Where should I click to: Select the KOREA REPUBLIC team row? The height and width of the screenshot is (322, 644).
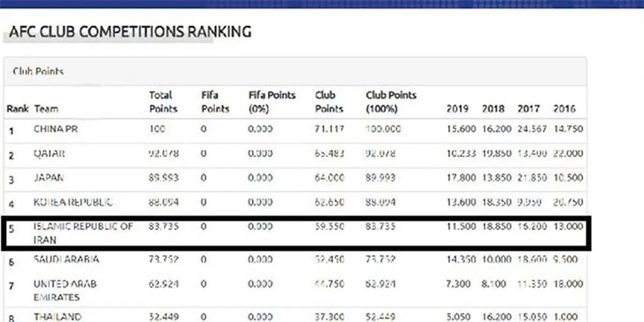pos(295,203)
